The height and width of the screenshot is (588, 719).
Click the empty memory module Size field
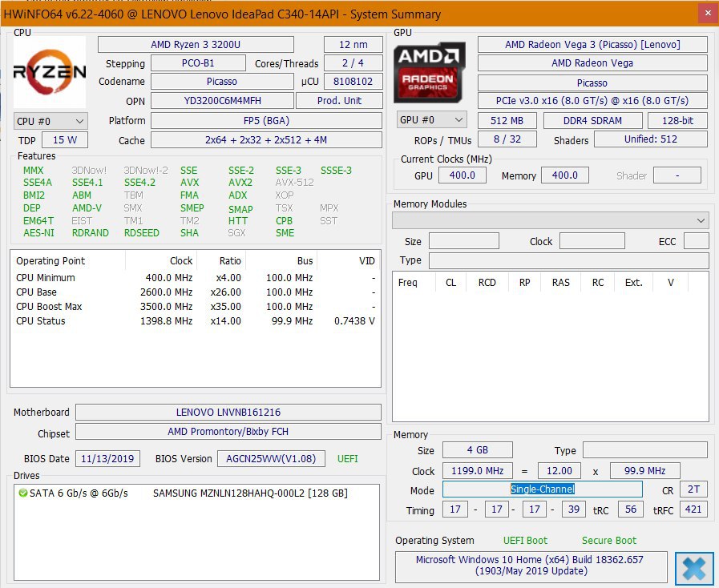coord(464,241)
